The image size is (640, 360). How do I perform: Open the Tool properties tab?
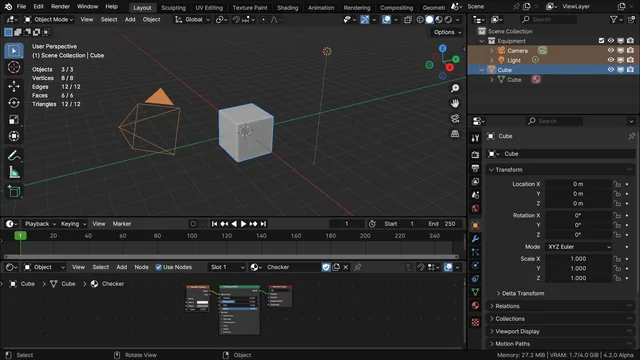[475, 138]
